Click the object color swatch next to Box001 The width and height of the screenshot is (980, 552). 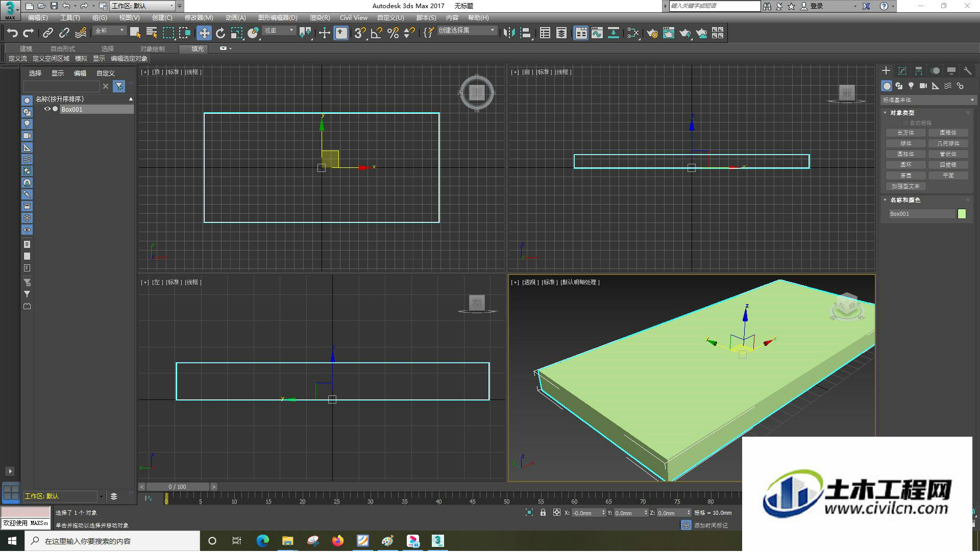point(962,214)
